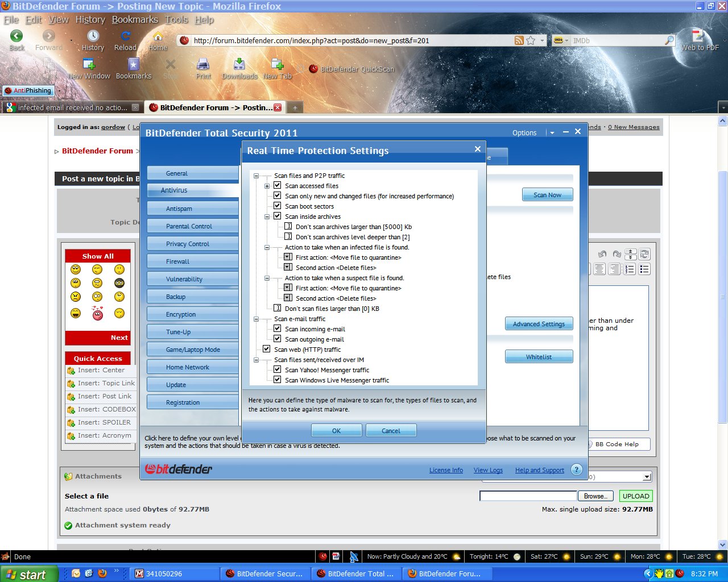Screen dimensions: 728x582
Task: Select Antispam in BitDefender sidebar
Action: (192, 209)
